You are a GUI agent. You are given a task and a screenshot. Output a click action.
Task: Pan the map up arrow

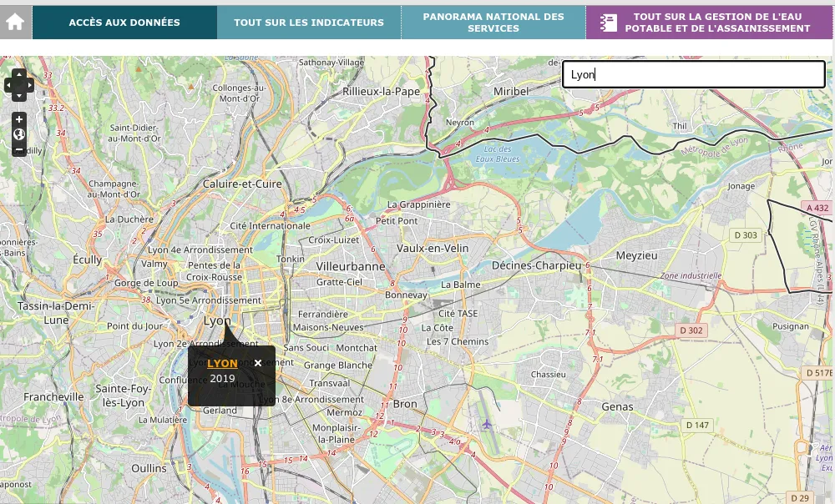pos(19,74)
